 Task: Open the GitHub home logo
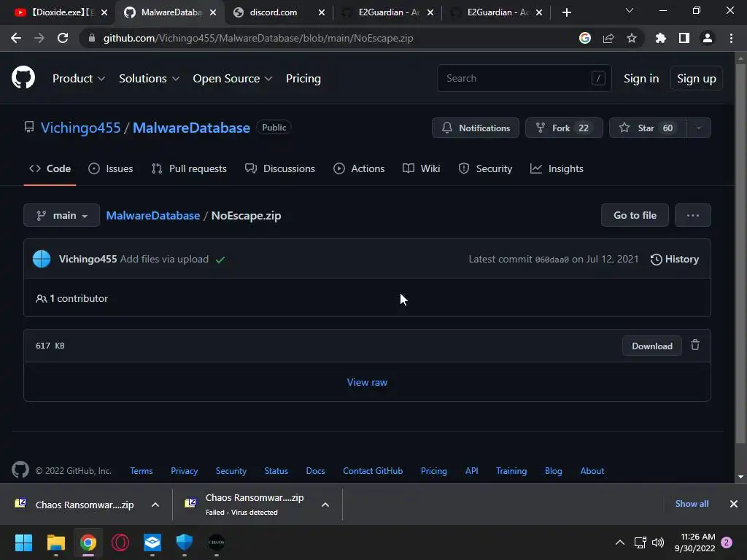coord(23,78)
